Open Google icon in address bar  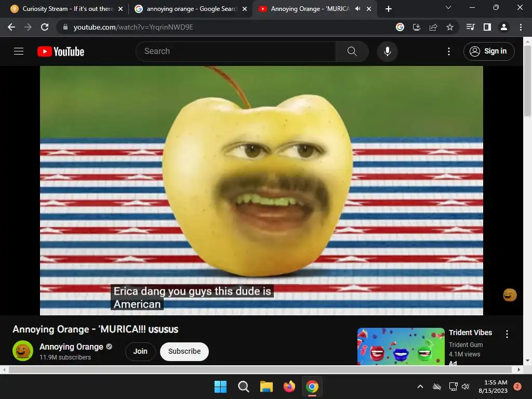(400, 27)
